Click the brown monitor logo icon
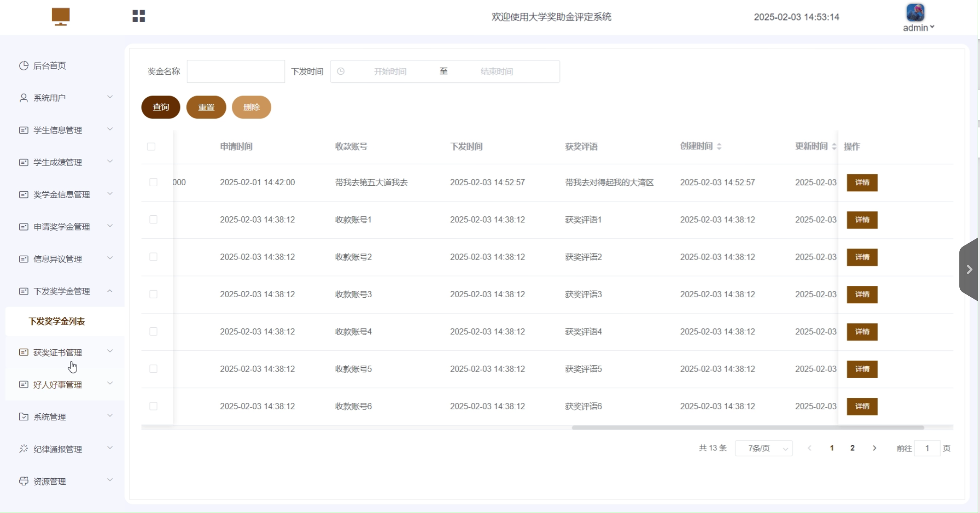The image size is (980, 513). [61, 16]
